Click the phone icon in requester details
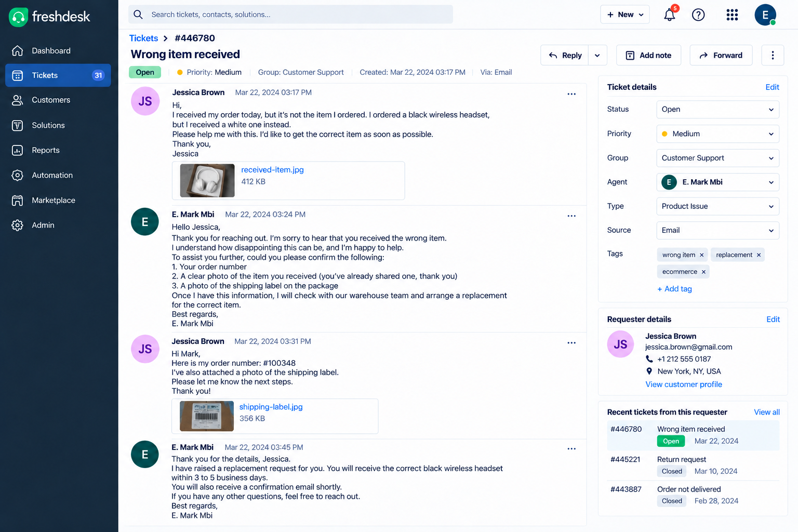The height and width of the screenshot is (532, 798). point(649,359)
